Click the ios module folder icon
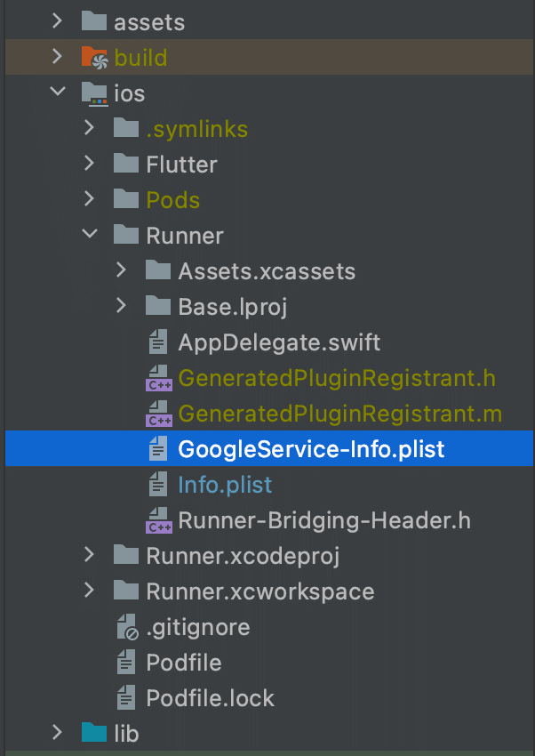This screenshot has width=535, height=756. click(x=94, y=92)
